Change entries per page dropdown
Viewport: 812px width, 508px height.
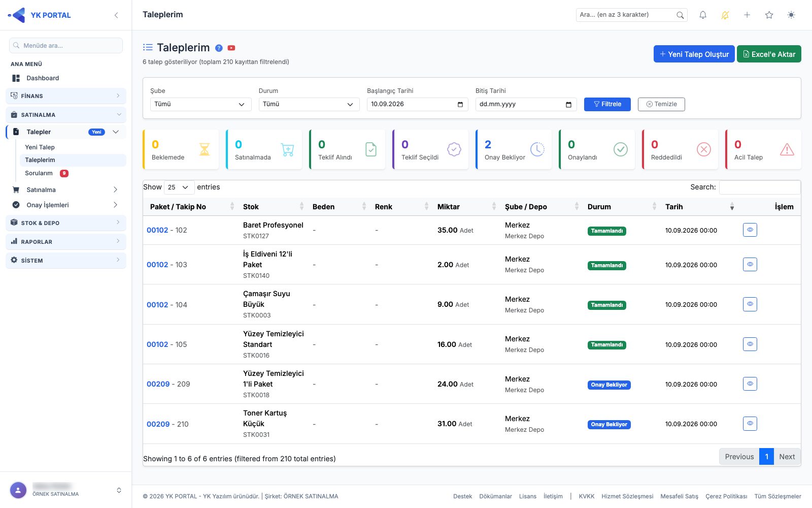pos(179,187)
